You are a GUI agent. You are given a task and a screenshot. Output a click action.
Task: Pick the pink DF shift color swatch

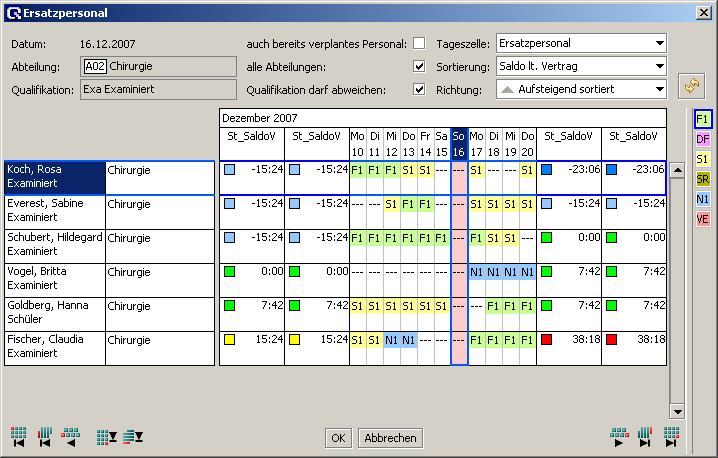point(703,140)
